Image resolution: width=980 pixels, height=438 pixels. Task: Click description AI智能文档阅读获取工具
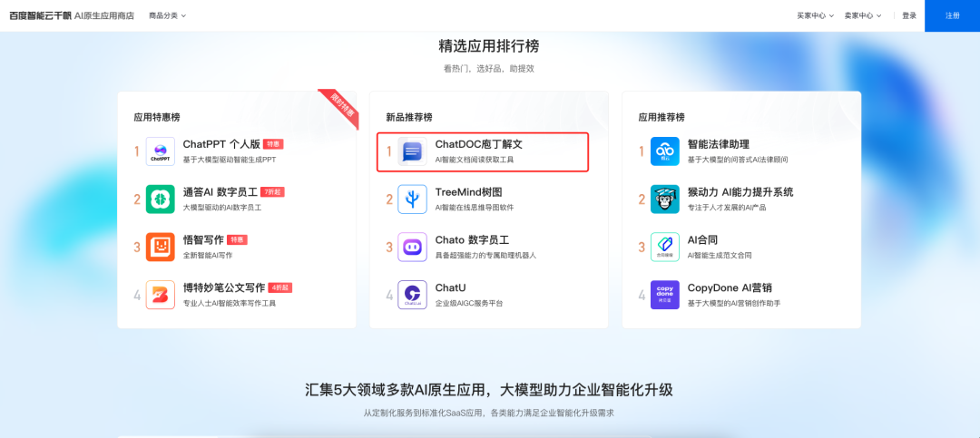(x=475, y=160)
